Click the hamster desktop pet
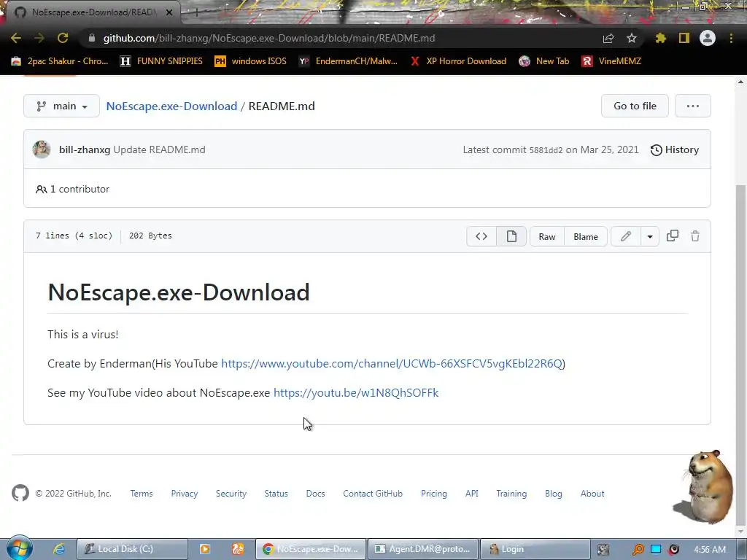 [704, 486]
